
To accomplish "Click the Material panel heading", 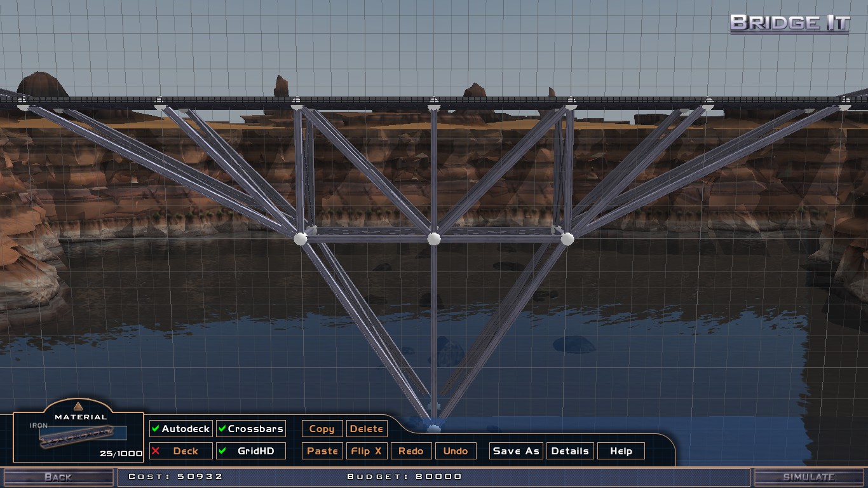I will (x=81, y=417).
